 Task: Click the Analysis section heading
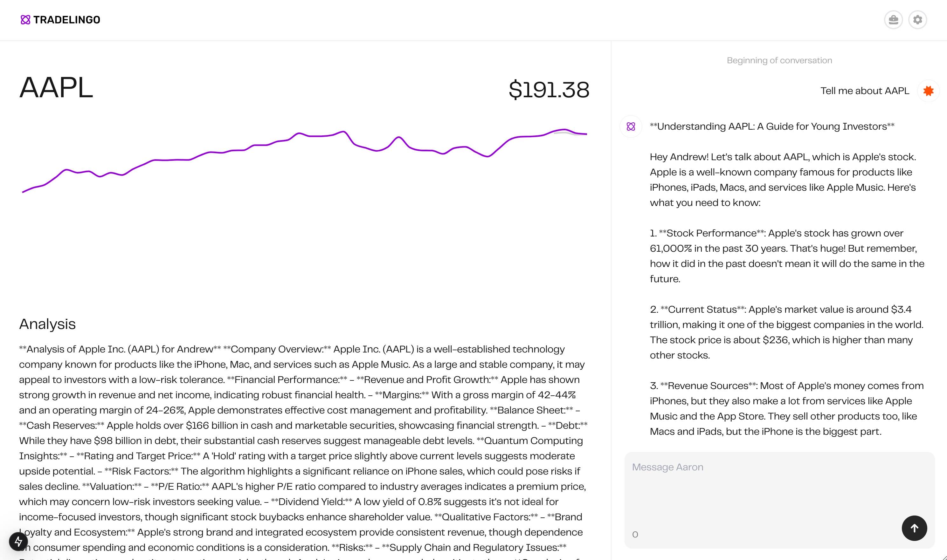48,324
